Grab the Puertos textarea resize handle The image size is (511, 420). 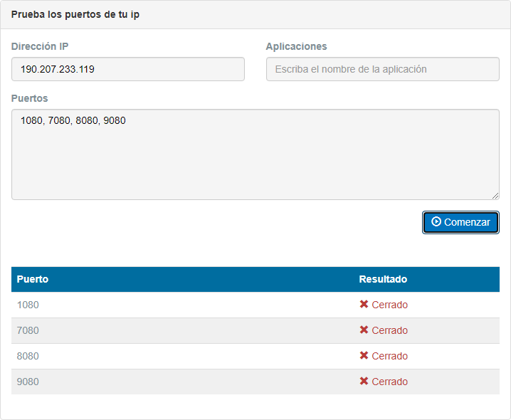[x=495, y=196]
